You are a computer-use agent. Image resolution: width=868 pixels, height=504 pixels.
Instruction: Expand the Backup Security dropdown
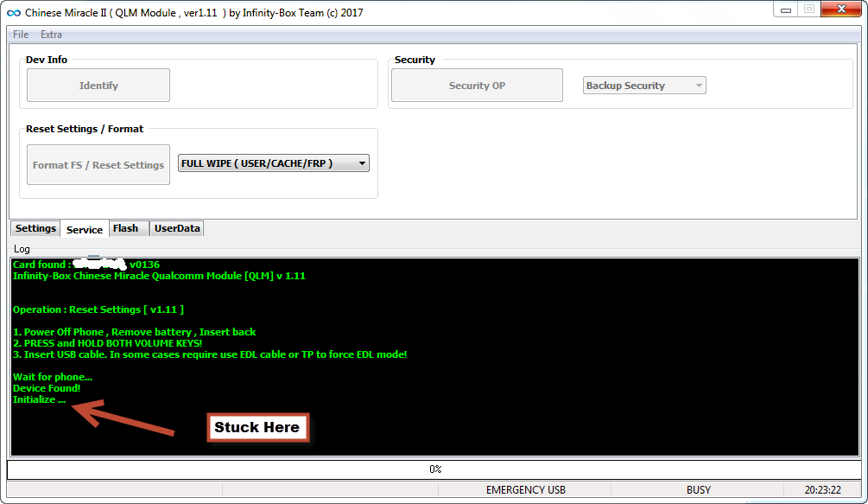(x=644, y=86)
